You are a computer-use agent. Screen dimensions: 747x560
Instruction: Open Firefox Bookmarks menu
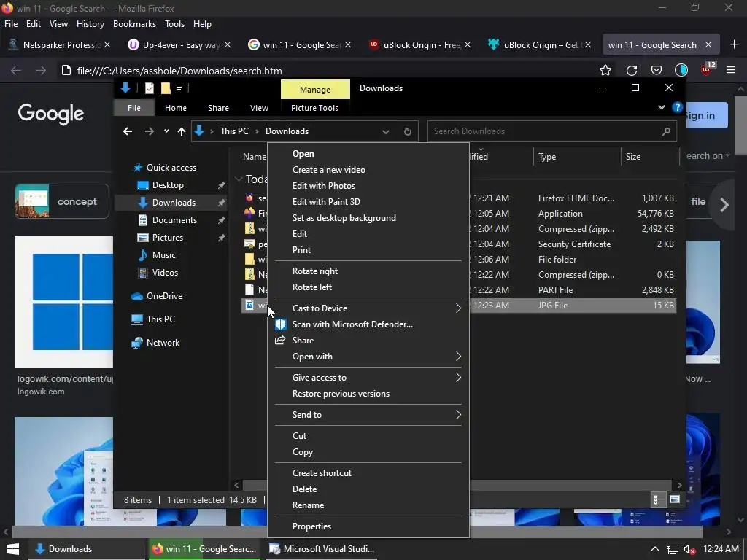[x=134, y=24]
